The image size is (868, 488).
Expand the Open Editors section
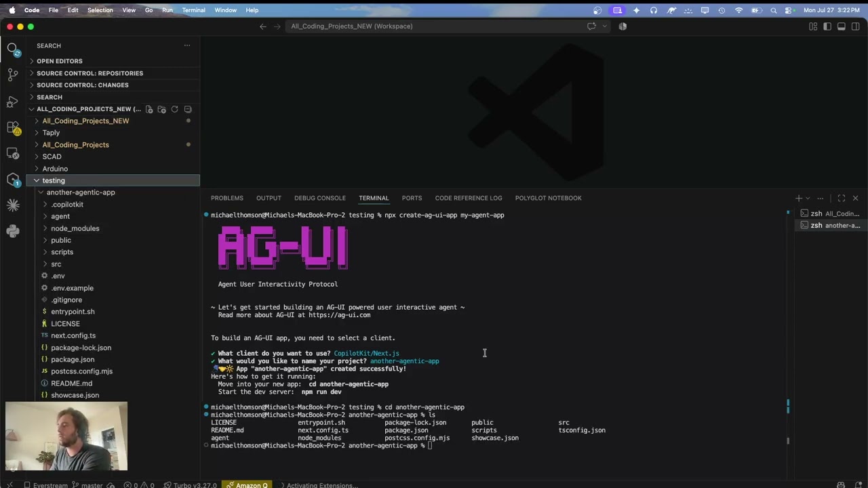point(113,61)
